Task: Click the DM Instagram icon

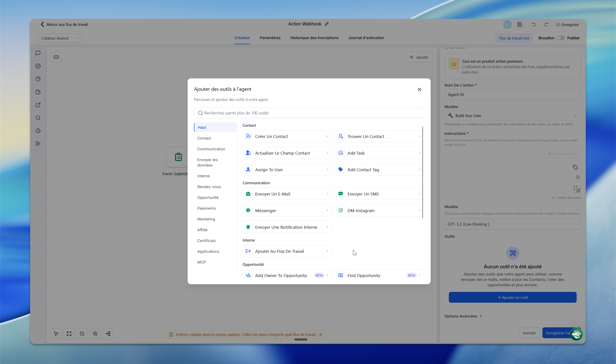Action: coord(341,211)
